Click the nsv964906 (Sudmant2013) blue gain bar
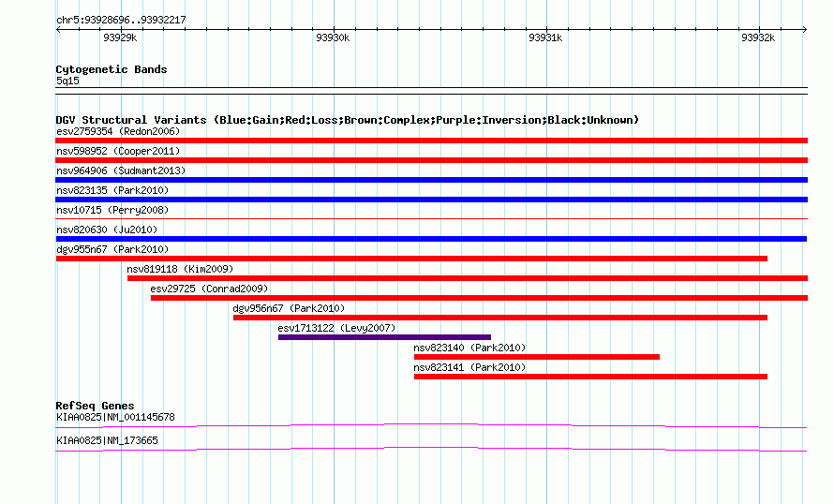Viewport: 834px width, 504px height. [x=431, y=180]
